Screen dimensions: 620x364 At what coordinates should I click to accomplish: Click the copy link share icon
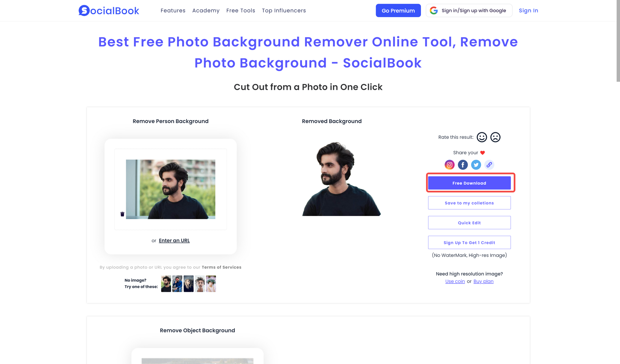pos(489,165)
